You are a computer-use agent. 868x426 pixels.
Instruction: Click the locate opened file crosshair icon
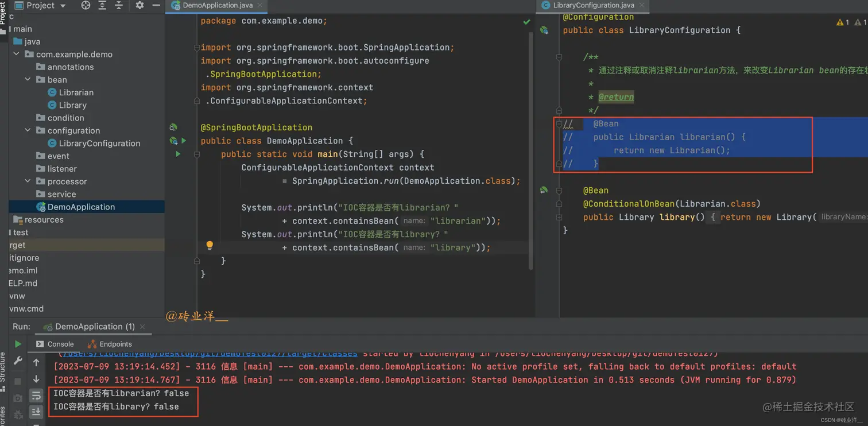pyautogui.click(x=86, y=5)
